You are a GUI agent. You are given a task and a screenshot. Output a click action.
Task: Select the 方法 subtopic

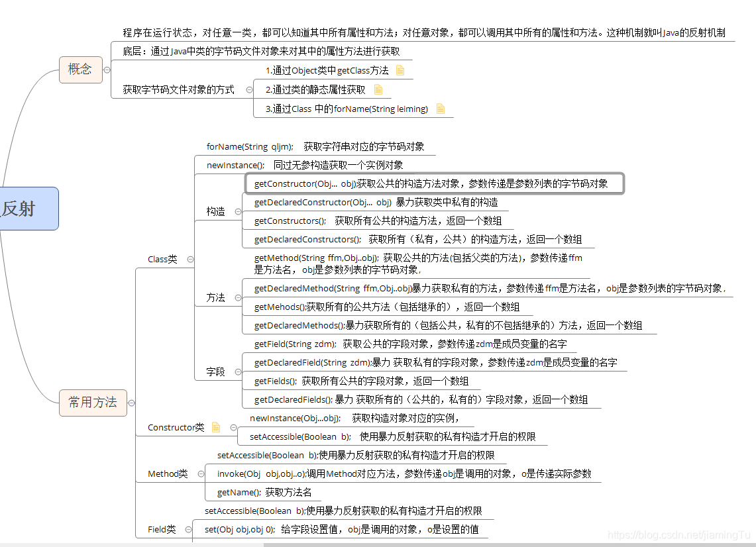pyautogui.click(x=215, y=298)
